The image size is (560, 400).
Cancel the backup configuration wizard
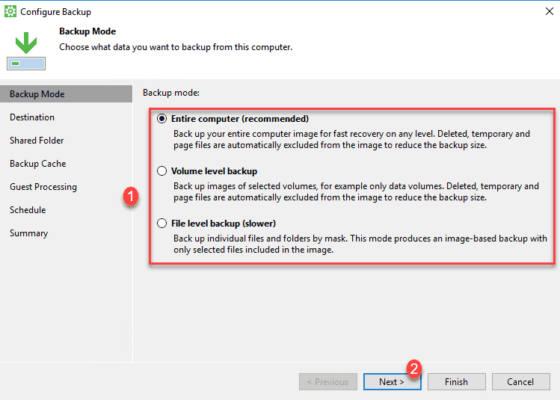521,382
